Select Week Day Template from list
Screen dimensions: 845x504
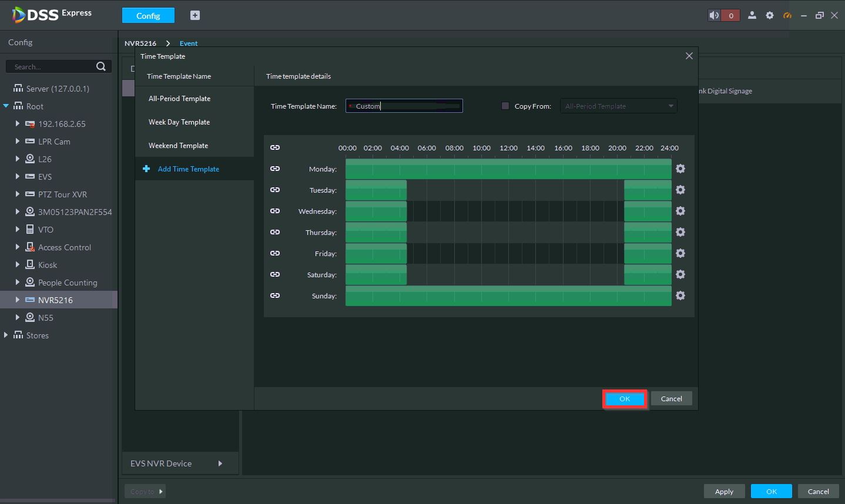179,122
